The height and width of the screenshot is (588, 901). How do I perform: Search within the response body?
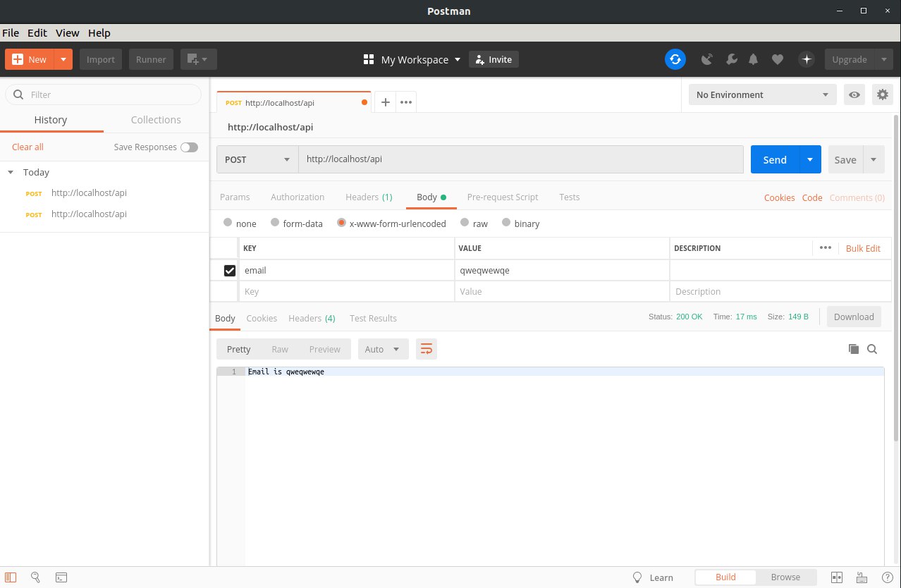[x=872, y=349]
